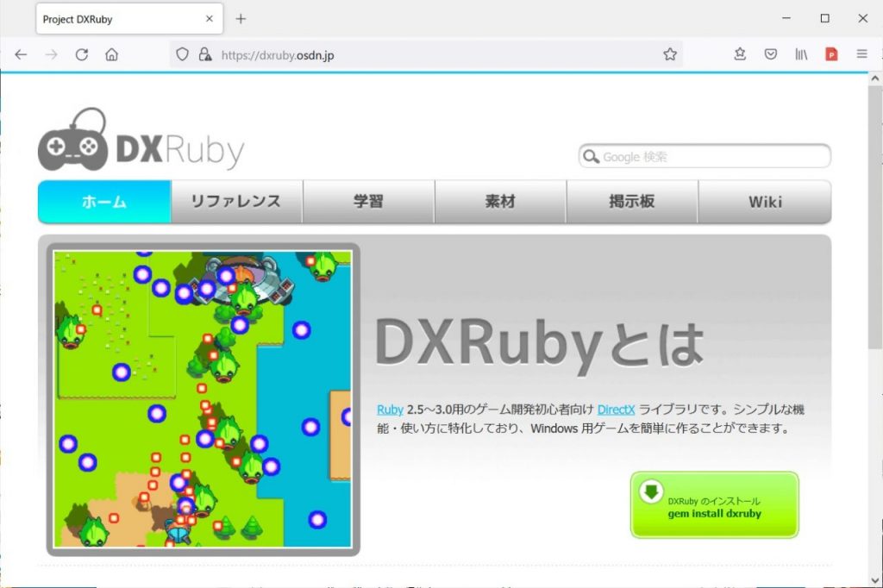Screen dimensions: 883x588
Task: Click the padlock site security icon
Action: [205, 53]
